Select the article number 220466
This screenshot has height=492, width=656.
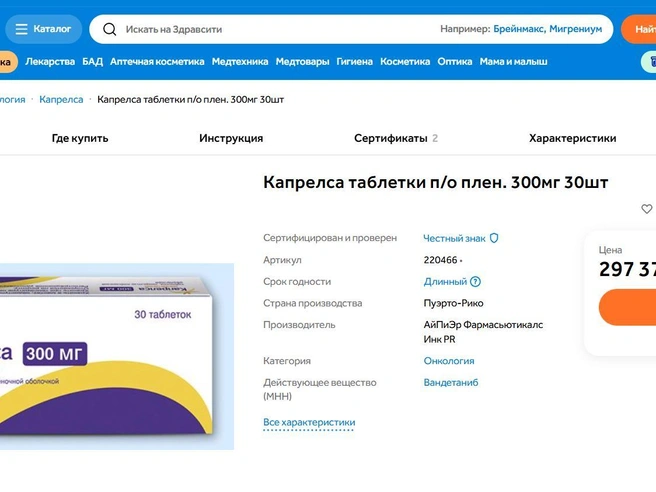pos(441,260)
